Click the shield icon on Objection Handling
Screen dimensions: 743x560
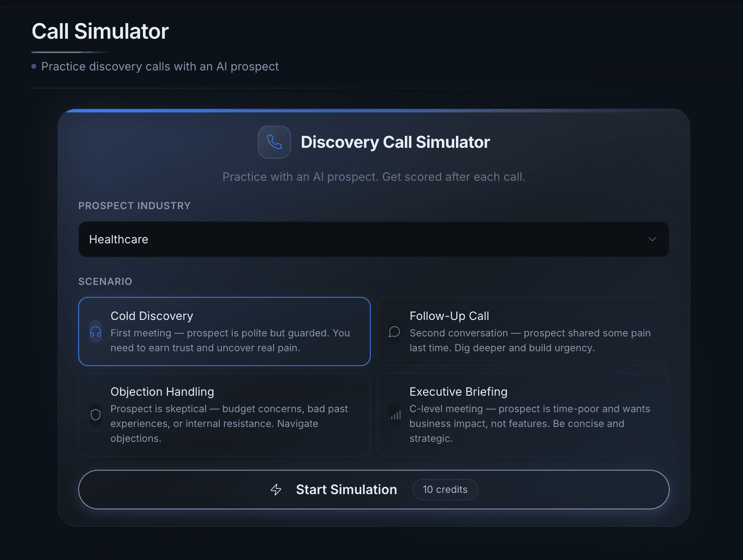[96, 415]
